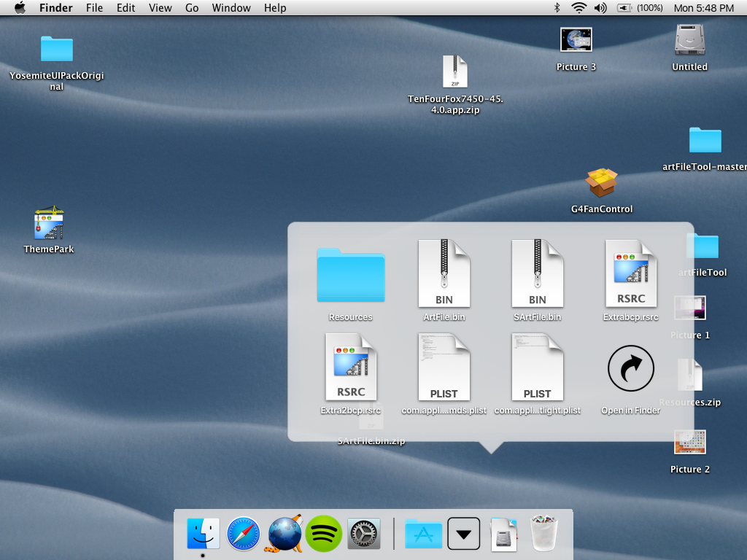The height and width of the screenshot is (560, 747).
Task: Open the View menu
Action: point(160,8)
